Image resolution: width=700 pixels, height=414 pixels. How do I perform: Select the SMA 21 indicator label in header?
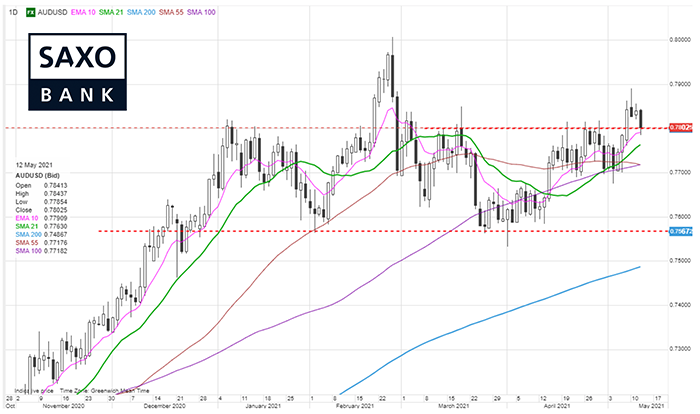(111, 13)
